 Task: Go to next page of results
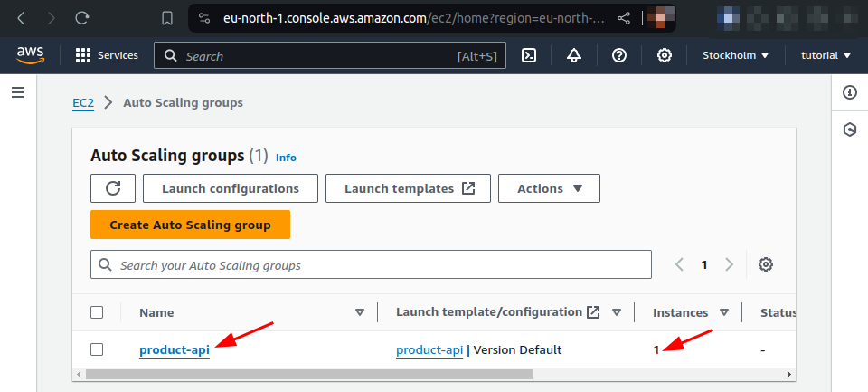(x=729, y=265)
